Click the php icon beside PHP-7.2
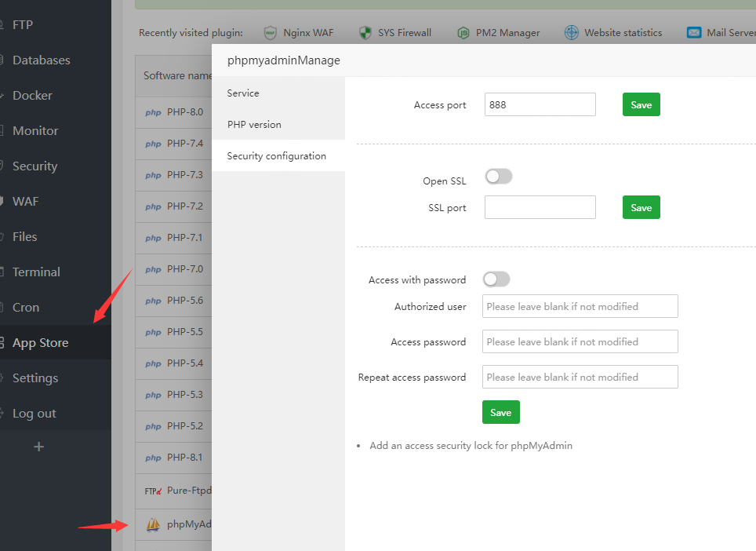Screen dimensions: 756x551 tap(153, 206)
